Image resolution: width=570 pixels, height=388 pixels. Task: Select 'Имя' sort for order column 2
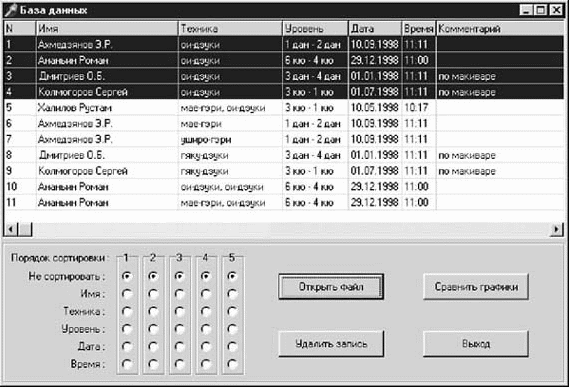(153, 294)
